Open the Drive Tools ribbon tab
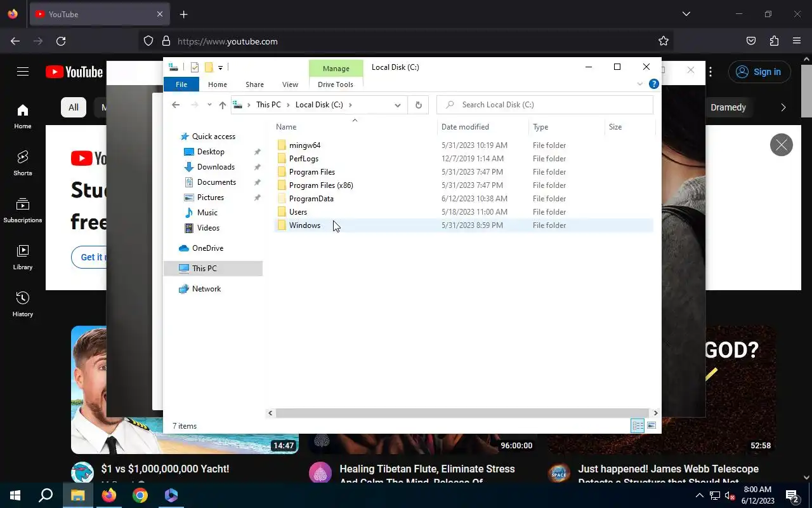This screenshot has height=508, width=812. (x=336, y=84)
